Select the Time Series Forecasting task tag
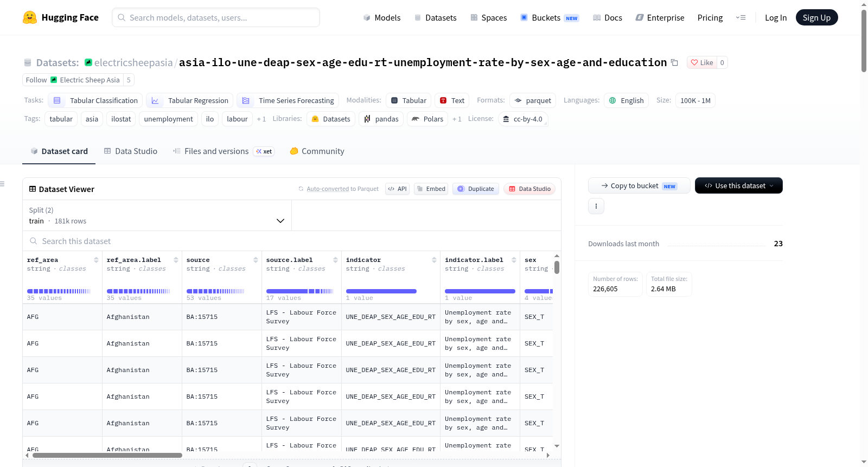Viewport: 868px width, 467px height. (x=288, y=100)
